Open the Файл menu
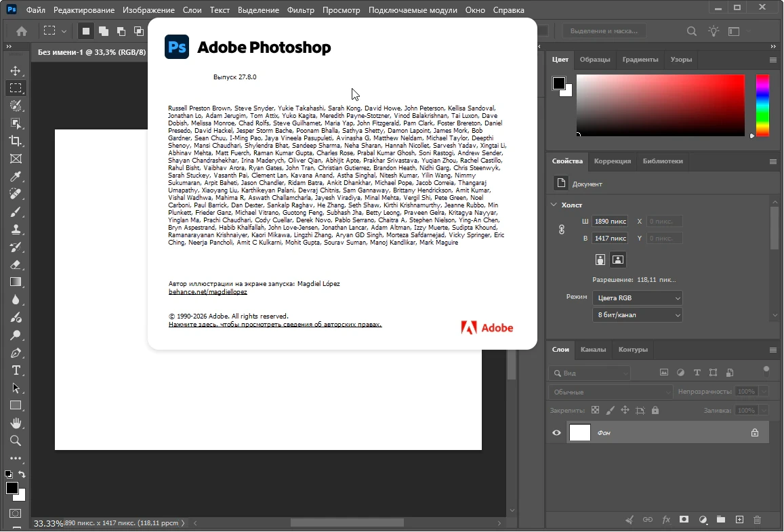Screen dimensions: 784x532 (35, 10)
